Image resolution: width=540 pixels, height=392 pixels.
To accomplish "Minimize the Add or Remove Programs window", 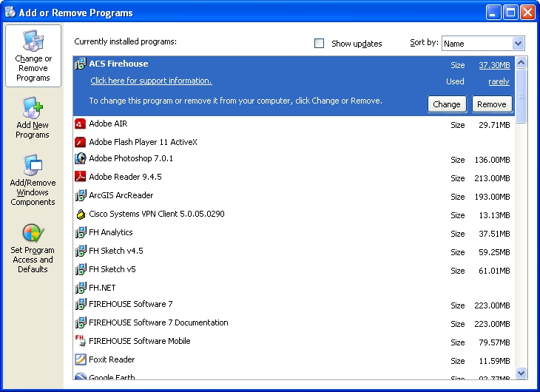I will (x=493, y=13).
